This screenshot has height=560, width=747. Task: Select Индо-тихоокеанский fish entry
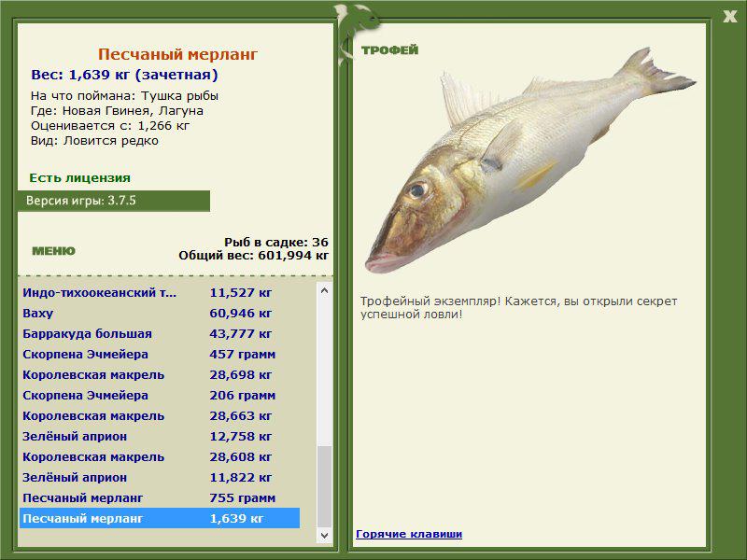[160, 293]
